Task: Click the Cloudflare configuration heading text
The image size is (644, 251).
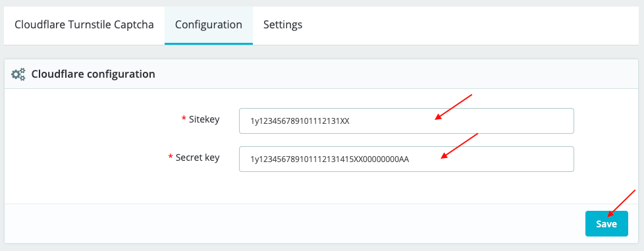Action: (94, 74)
